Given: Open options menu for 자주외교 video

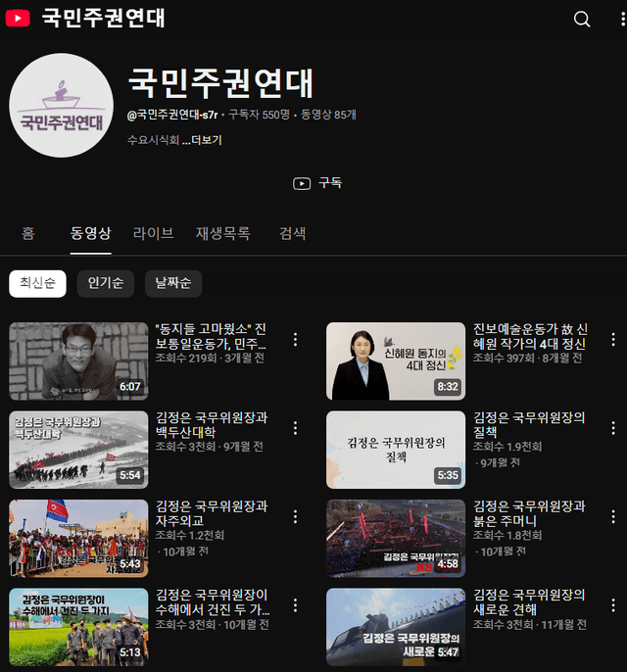Looking at the screenshot, I should tap(295, 517).
